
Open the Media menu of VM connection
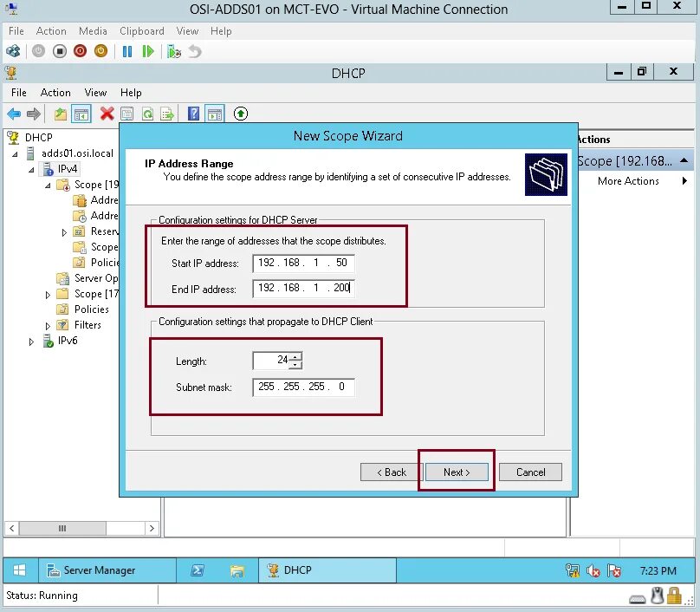pyautogui.click(x=92, y=30)
